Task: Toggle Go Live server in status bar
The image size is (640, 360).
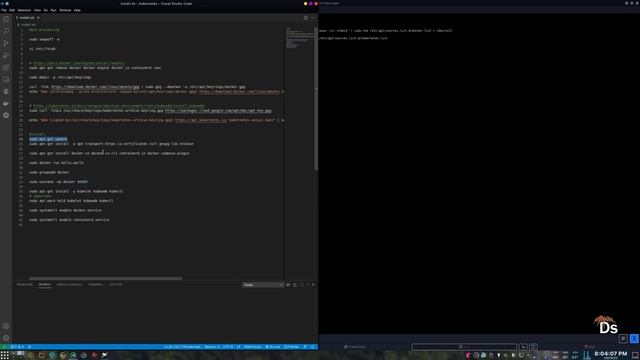Action: pos(273,347)
